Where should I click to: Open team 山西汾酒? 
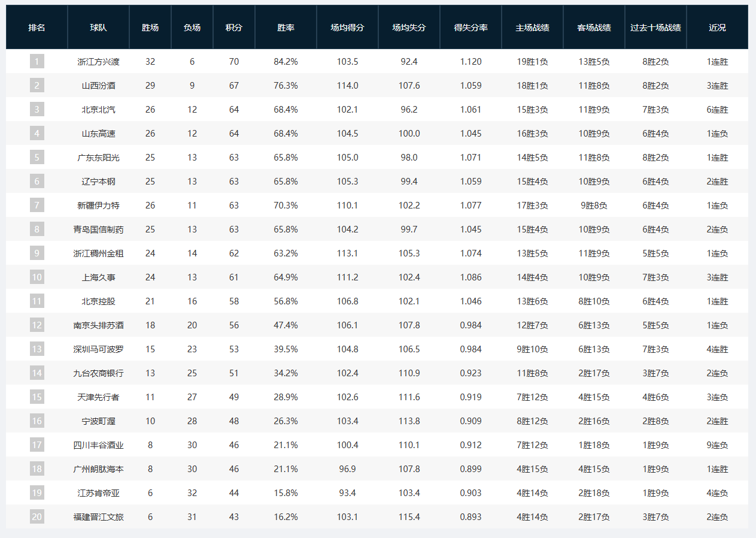pyautogui.click(x=98, y=86)
